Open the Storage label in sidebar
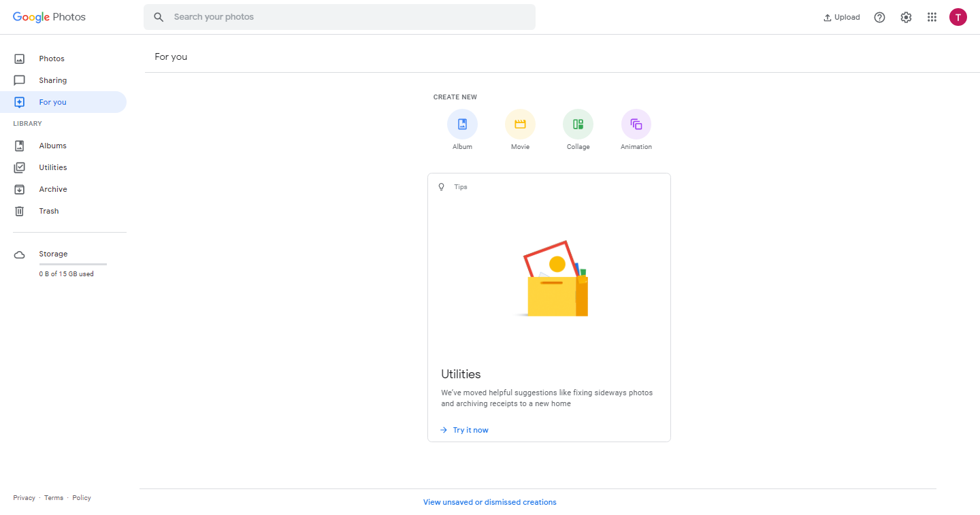The width and height of the screenshot is (980, 515). coord(53,254)
